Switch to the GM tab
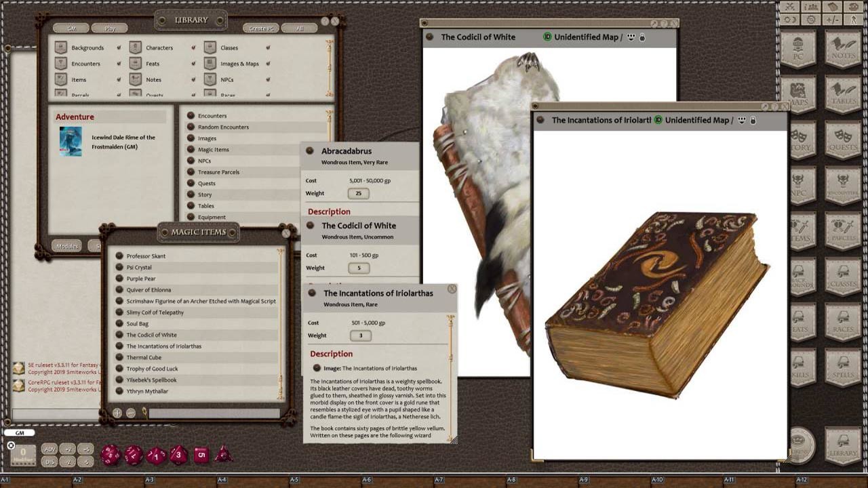This screenshot has width=868, height=488. coord(70,28)
